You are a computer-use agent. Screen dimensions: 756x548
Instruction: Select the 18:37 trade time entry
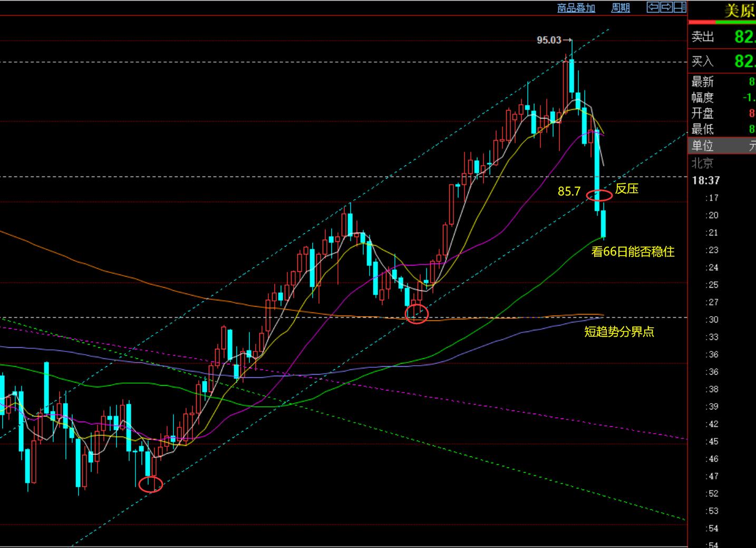pos(705,181)
